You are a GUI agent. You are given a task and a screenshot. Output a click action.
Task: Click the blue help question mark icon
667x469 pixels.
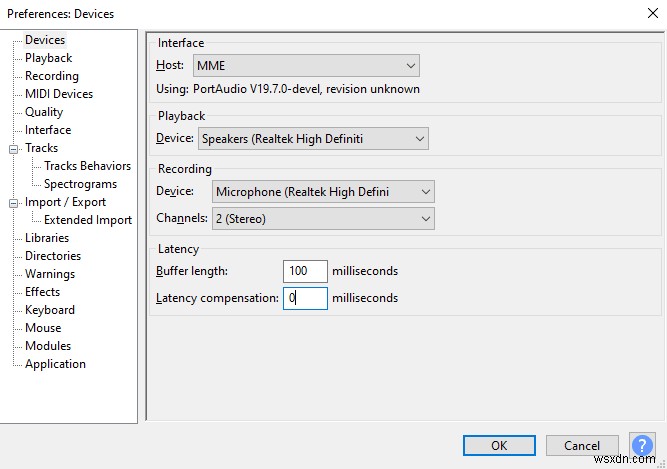point(642,445)
